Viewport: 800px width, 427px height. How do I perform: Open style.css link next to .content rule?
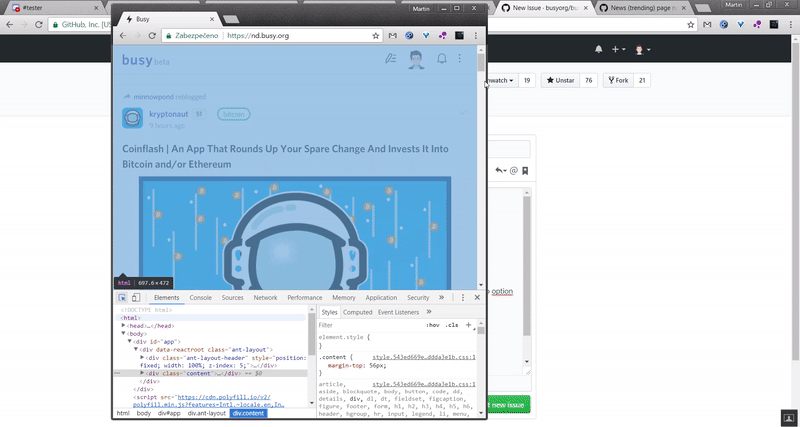(x=423, y=358)
